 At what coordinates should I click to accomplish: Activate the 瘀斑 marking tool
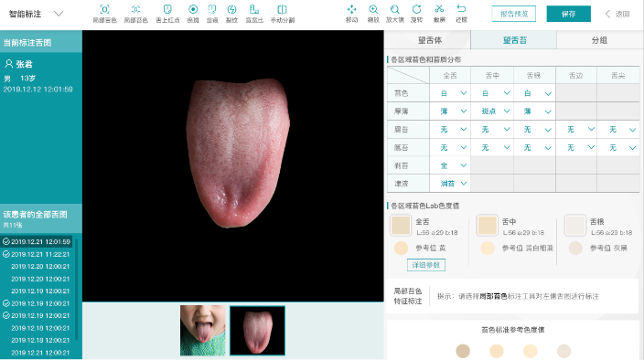click(x=193, y=14)
